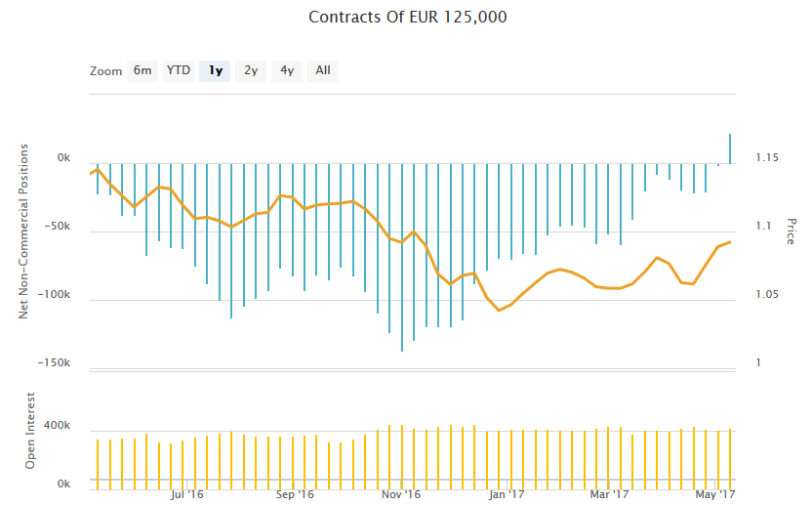Click the Jul '16 date label
Screen dimensions: 812x505
tap(187, 495)
